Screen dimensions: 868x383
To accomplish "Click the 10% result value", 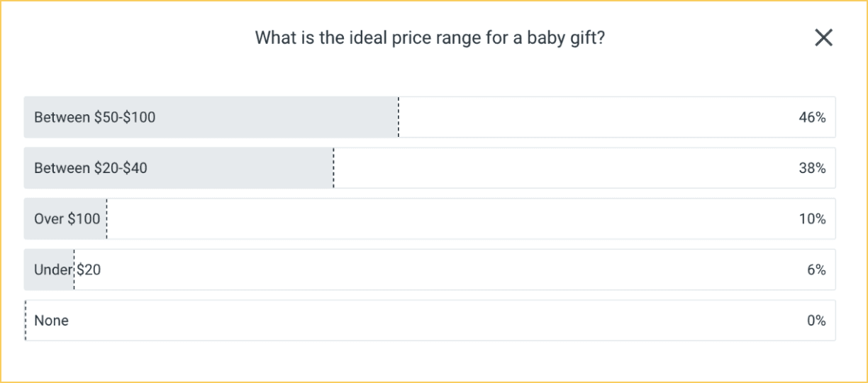I will point(813,219).
